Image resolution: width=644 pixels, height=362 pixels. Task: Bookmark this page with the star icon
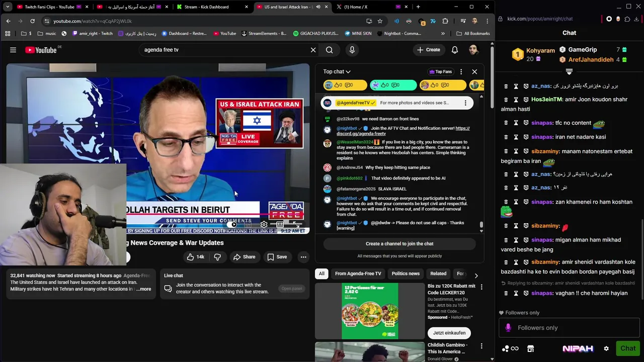(x=380, y=21)
